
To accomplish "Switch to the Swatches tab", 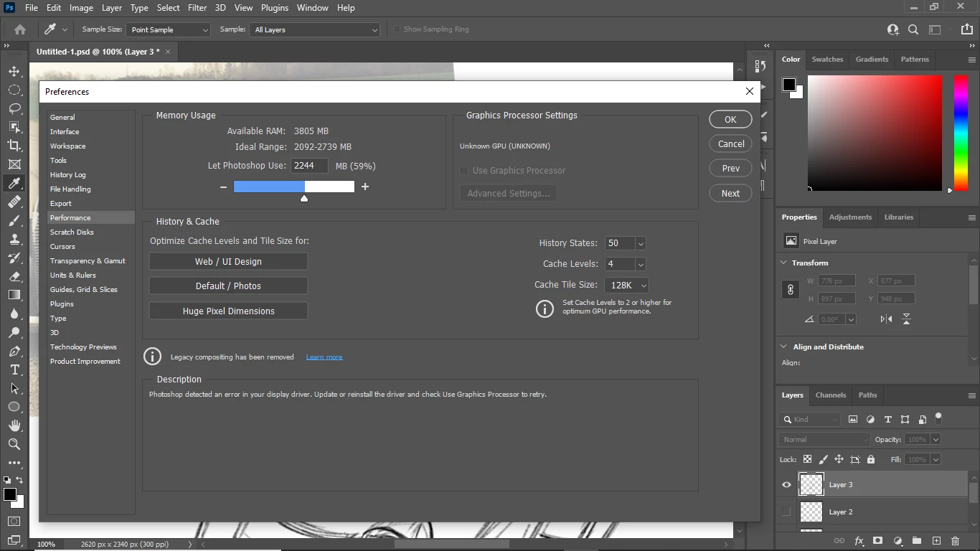I will point(827,60).
